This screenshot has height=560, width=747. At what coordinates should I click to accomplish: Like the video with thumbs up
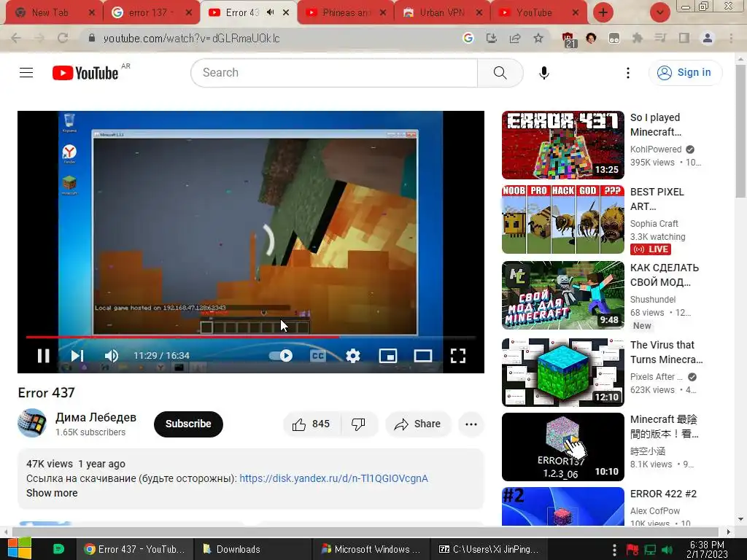[x=311, y=424]
